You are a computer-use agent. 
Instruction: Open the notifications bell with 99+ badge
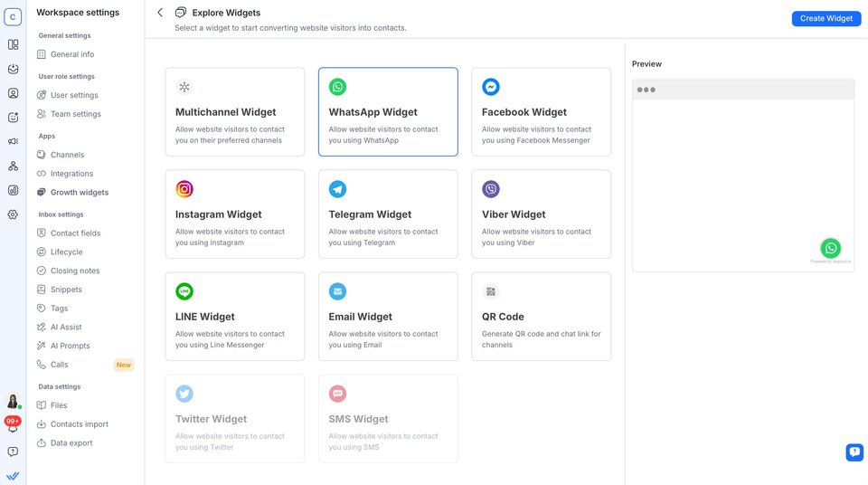[13, 424]
